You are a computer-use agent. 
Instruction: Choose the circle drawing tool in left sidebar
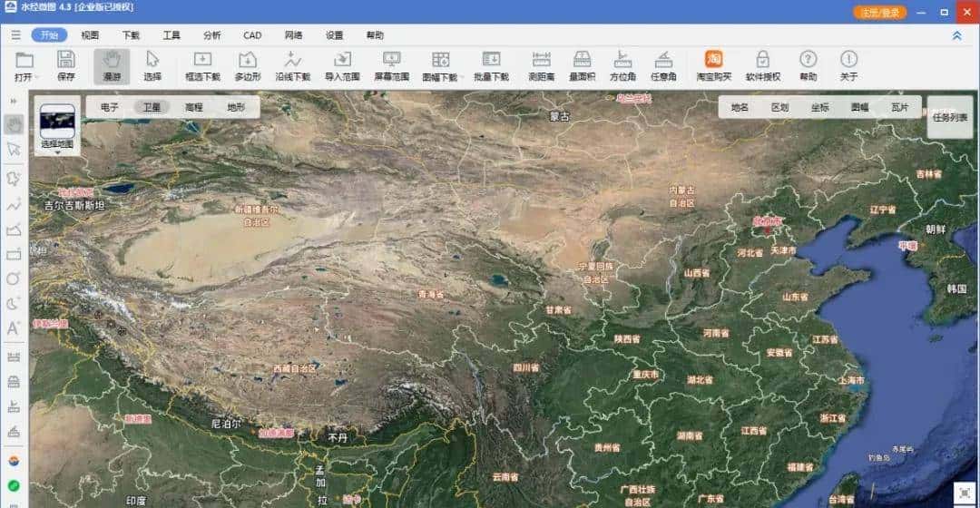click(x=13, y=278)
